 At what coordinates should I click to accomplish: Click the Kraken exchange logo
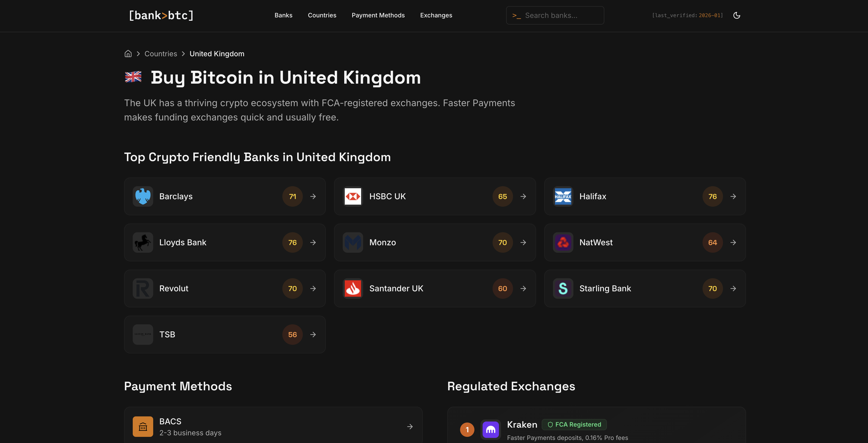coord(491,429)
